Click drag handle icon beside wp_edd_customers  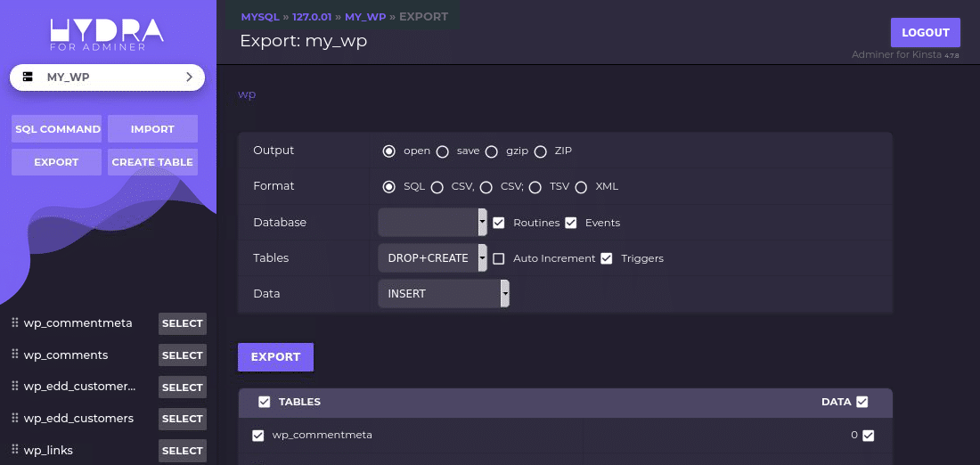click(x=15, y=418)
